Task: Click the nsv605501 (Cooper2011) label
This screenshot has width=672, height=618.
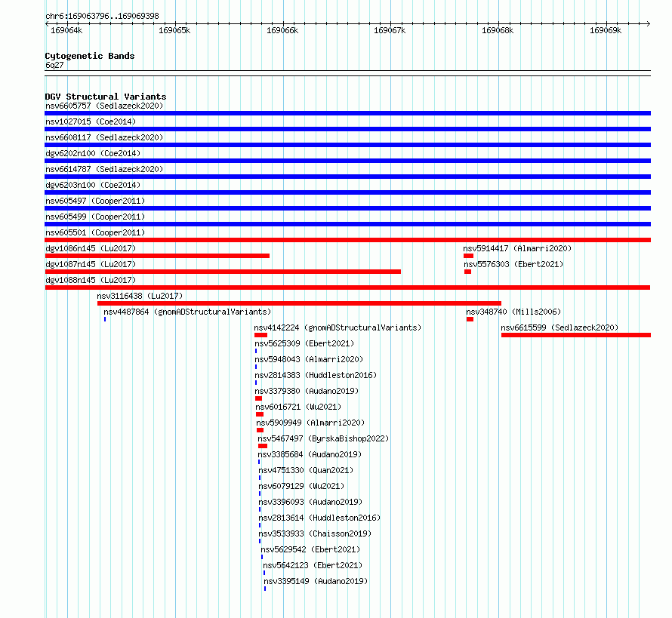Action: pyautogui.click(x=95, y=232)
